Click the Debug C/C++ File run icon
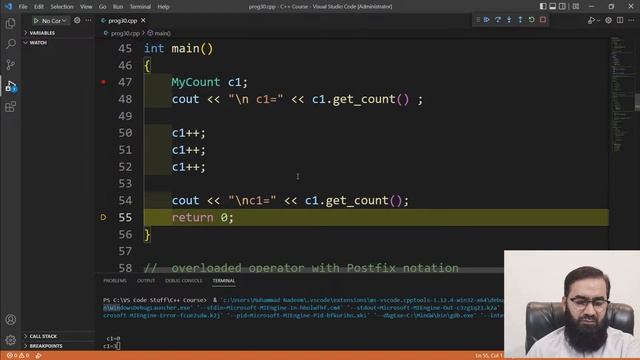Viewport: 640px width, 360px height. (591, 20)
